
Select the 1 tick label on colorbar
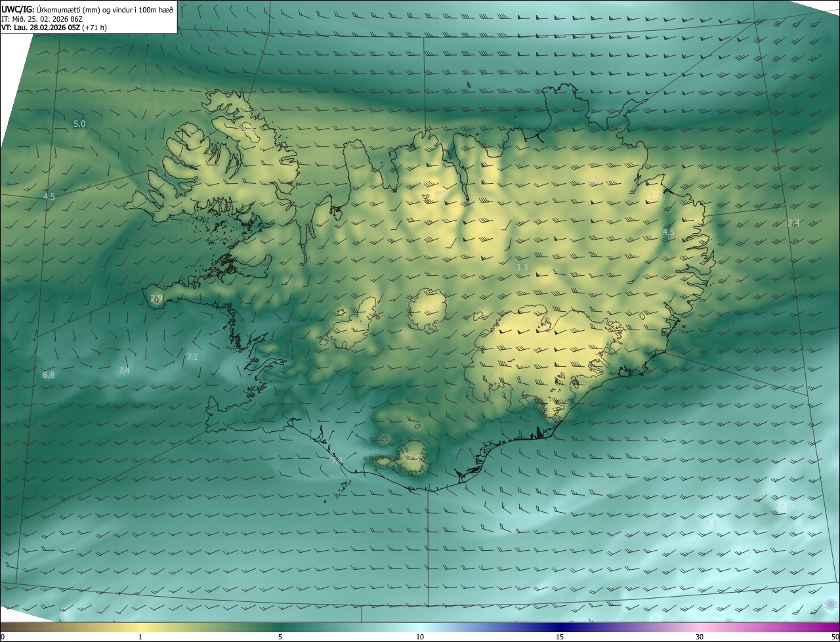click(140, 637)
